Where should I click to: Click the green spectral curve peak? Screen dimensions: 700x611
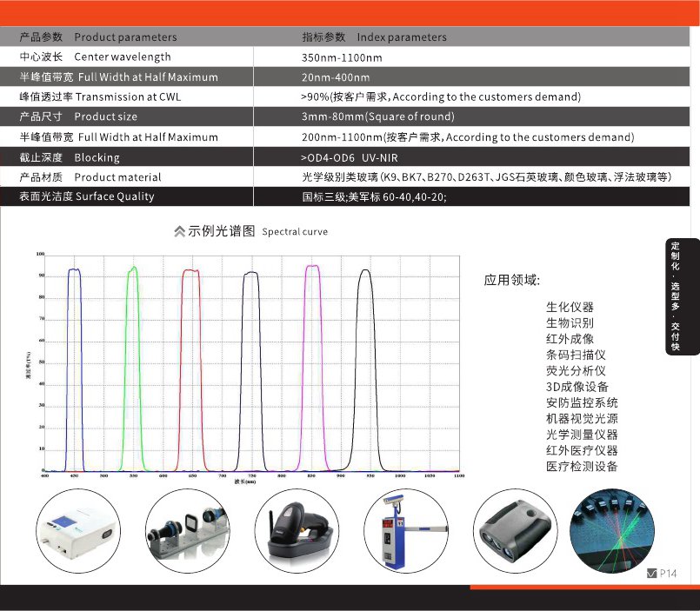point(132,269)
